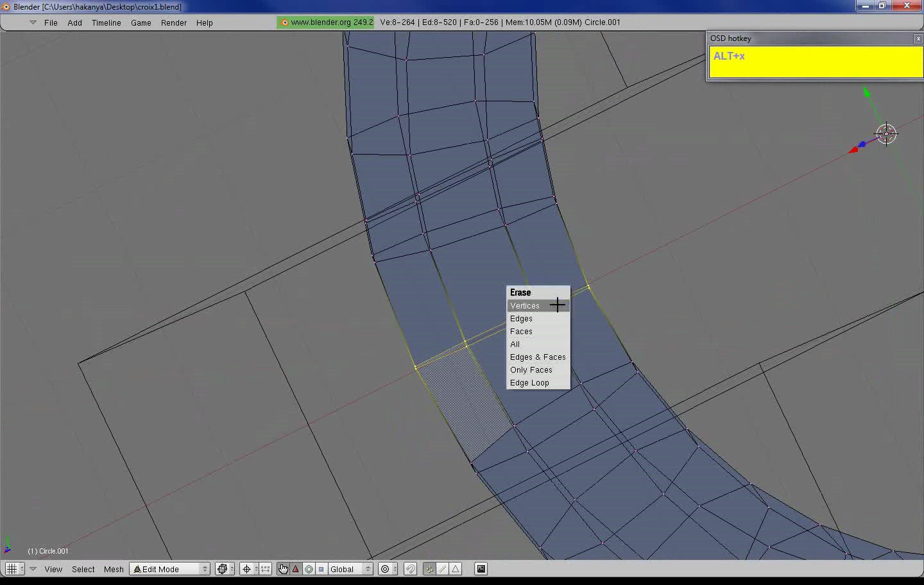Open the draw type dropdown arrows
The width and height of the screenshot is (924, 585).
point(232,569)
